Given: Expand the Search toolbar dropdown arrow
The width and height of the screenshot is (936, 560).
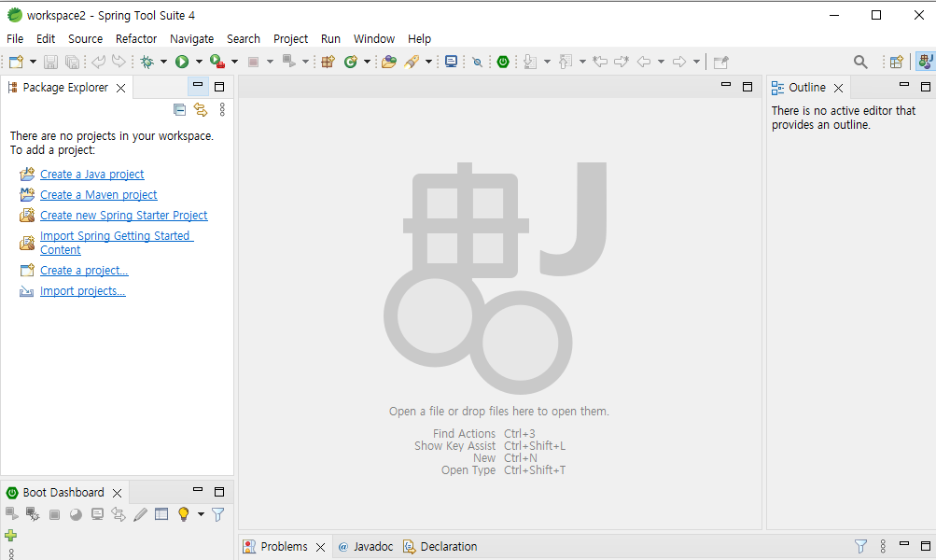Looking at the screenshot, I should click(428, 62).
